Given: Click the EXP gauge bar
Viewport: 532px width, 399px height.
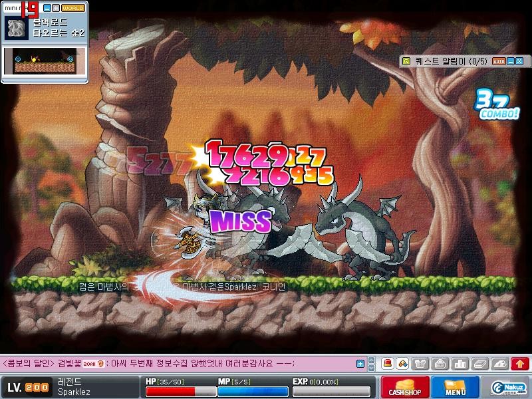Looking at the screenshot, I should [x=331, y=391].
